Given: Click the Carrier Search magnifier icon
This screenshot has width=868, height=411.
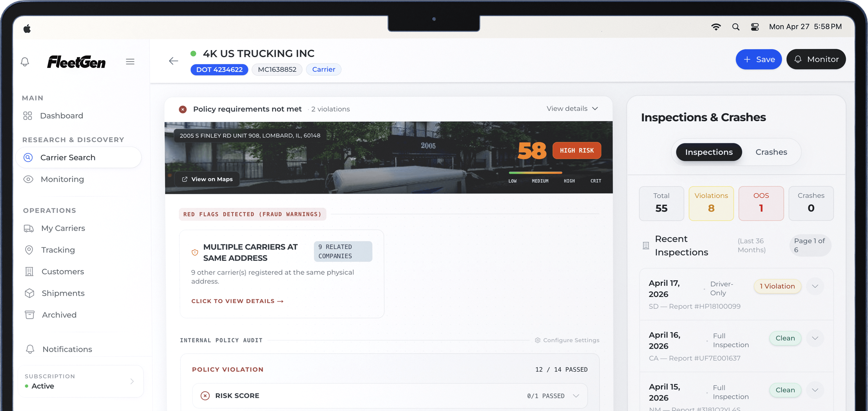Looking at the screenshot, I should (28, 158).
